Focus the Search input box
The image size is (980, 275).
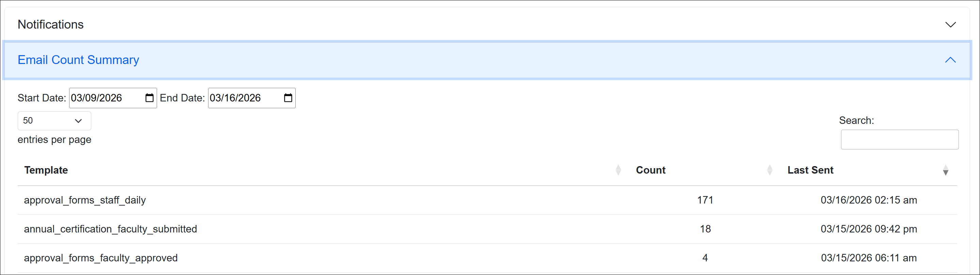[899, 140]
